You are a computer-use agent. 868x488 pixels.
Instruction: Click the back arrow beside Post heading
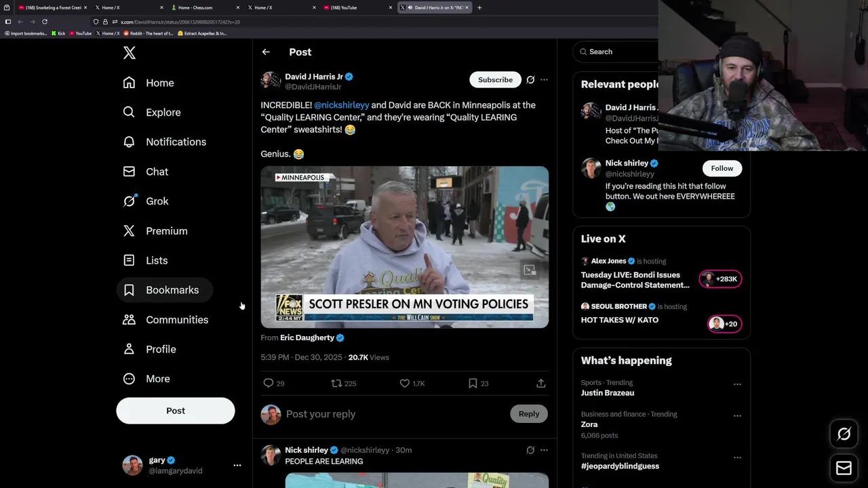pos(266,52)
